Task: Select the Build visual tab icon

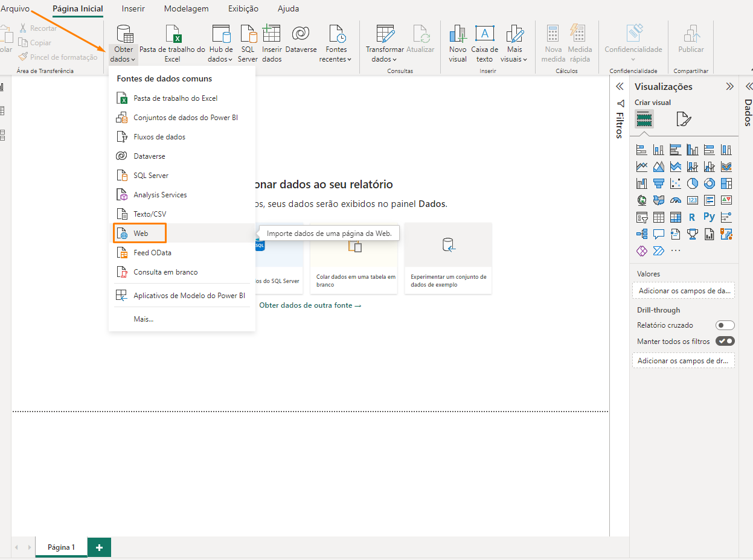Action: (644, 118)
